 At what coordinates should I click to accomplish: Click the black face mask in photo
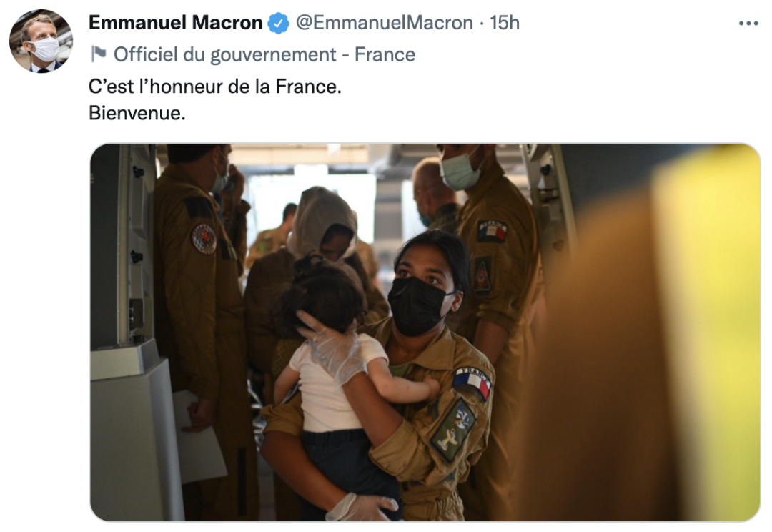[417, 306]
